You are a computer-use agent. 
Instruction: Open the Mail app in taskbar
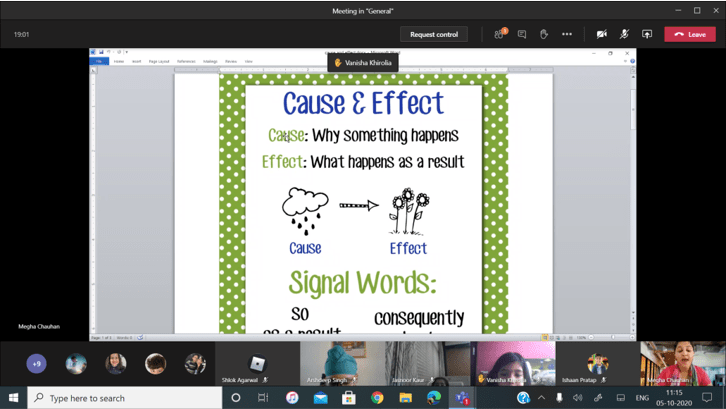pos(320,398)
